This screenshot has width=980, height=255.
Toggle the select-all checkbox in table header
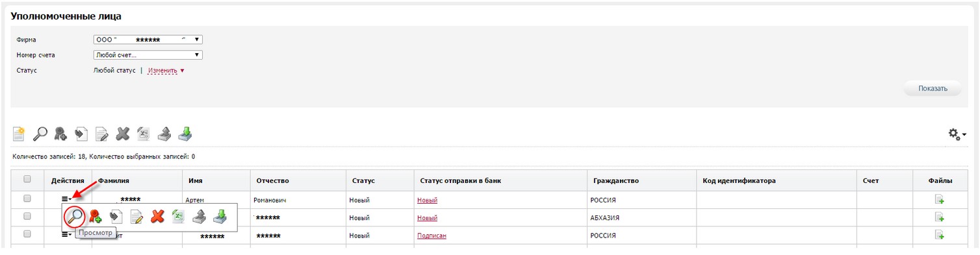click(27, 180)
